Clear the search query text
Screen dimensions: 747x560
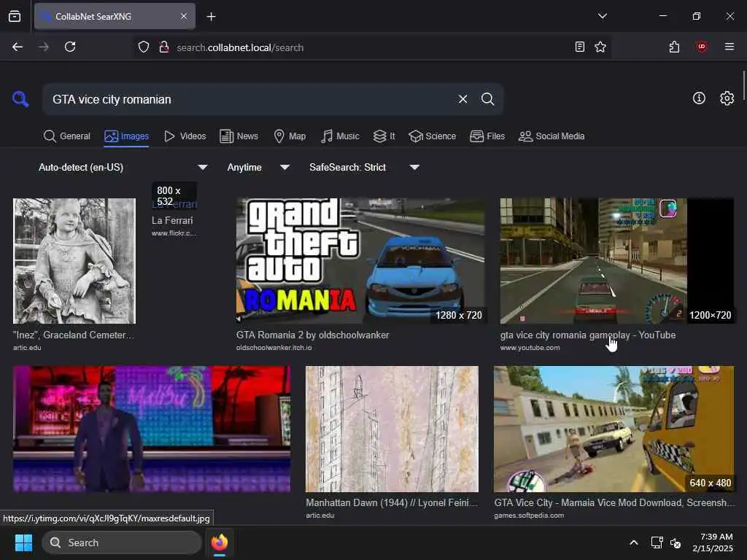462,99
